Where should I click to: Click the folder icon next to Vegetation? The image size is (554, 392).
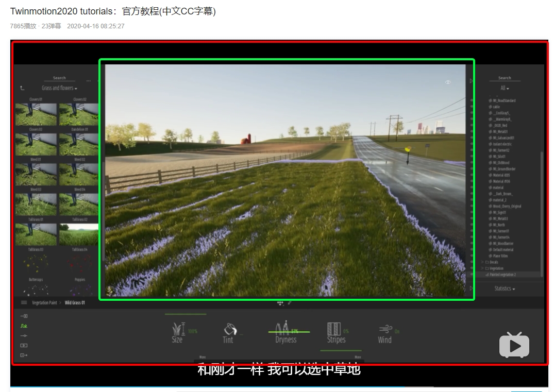point(487,268)
